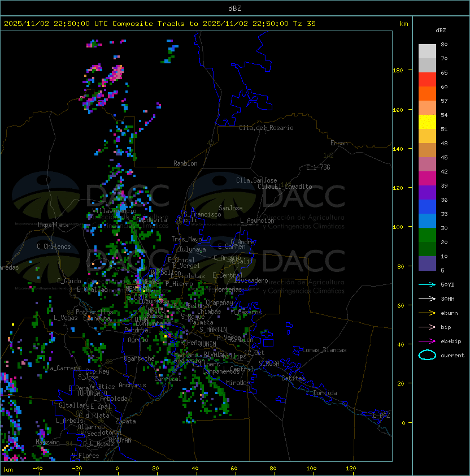
Task: Click the 140 km vertical axis tick
Action: [x=398, y=149]
